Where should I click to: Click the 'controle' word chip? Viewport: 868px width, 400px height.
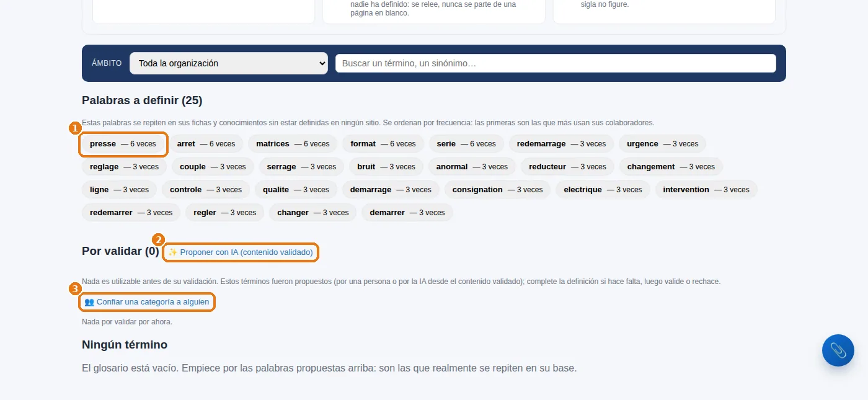point(206,190)
